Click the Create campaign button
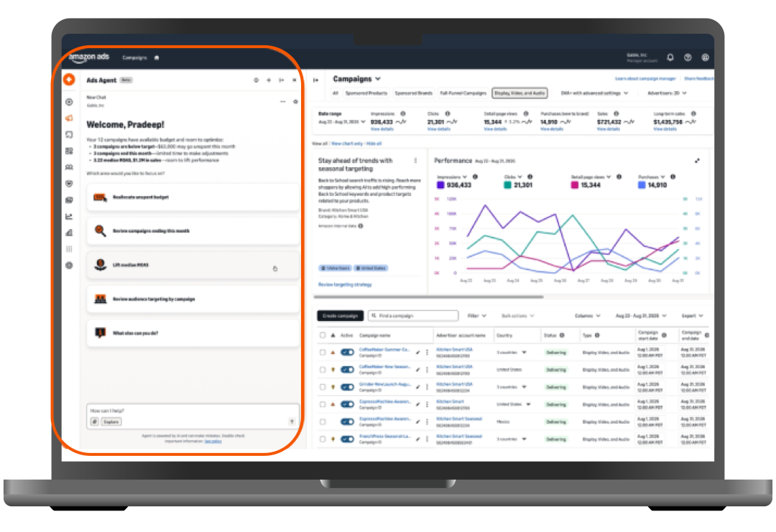 pos(340,315)
